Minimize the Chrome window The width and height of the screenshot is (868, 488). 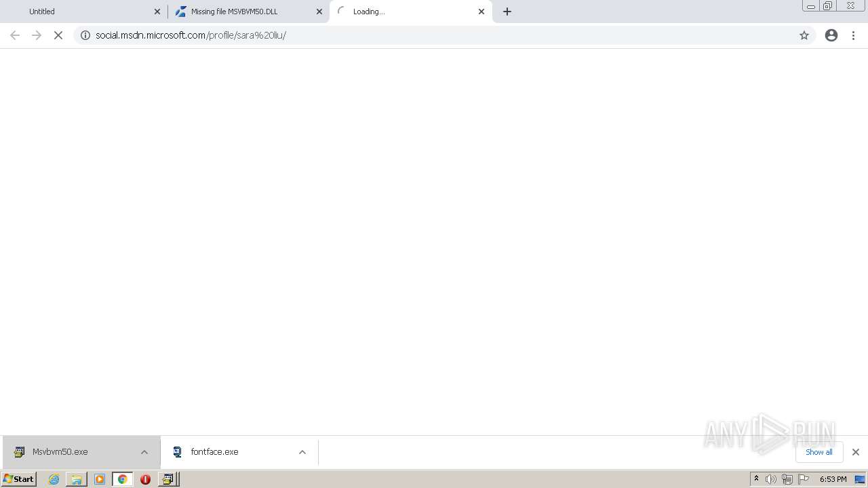(x=811, y=6)
